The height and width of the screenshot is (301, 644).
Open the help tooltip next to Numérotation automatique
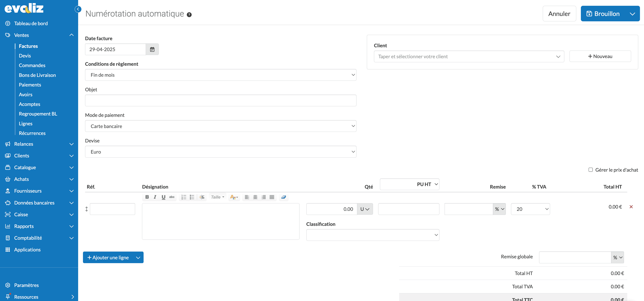pyautogui.click(x=189, y=15)
